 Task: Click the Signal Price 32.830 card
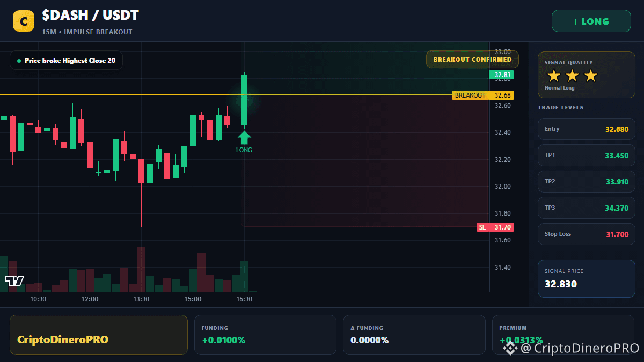(x=586, y=278)
